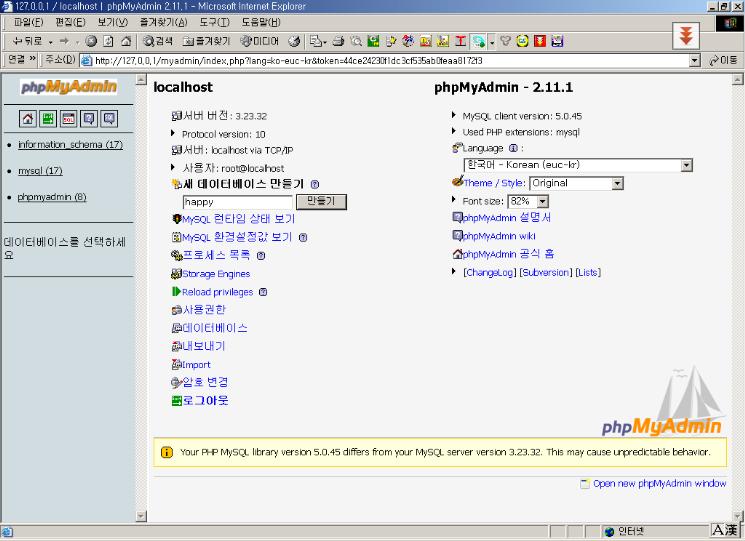Image resolution: width=745 pixels, height=541 pixels.
Task: Open the 도움말(H) menu
Action: 261,22
